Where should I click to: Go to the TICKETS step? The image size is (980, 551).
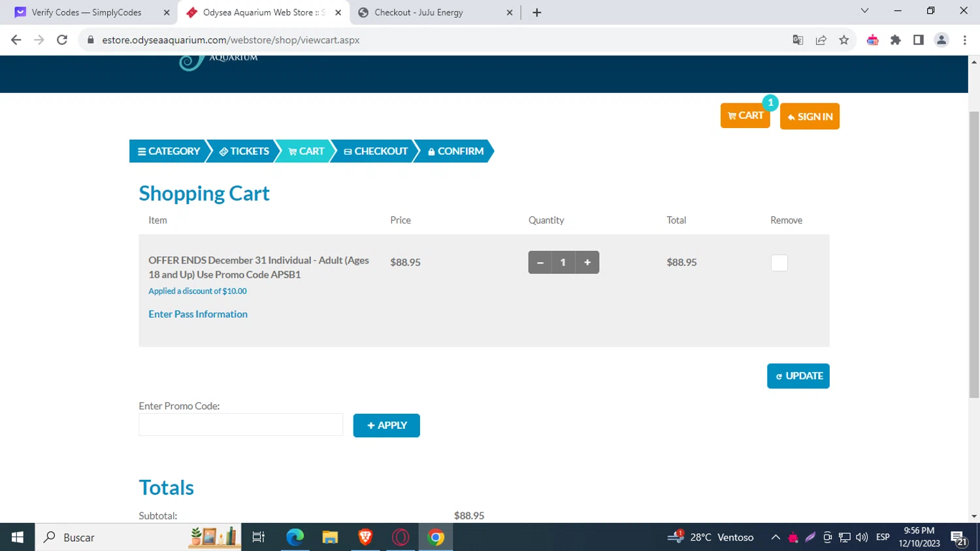point(244,151)
